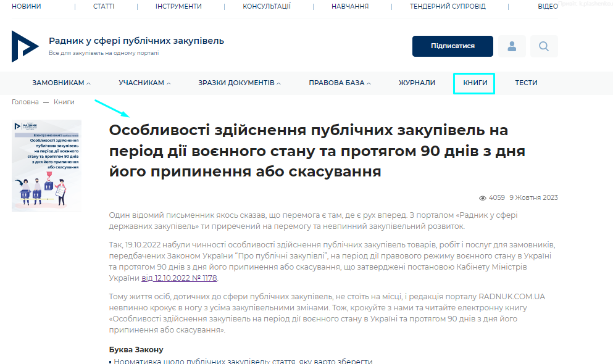Expand the УЧАСНИКАМ dropdown menu
The width and height of the screenshot is (613, 364).
(x=144, y=83)
